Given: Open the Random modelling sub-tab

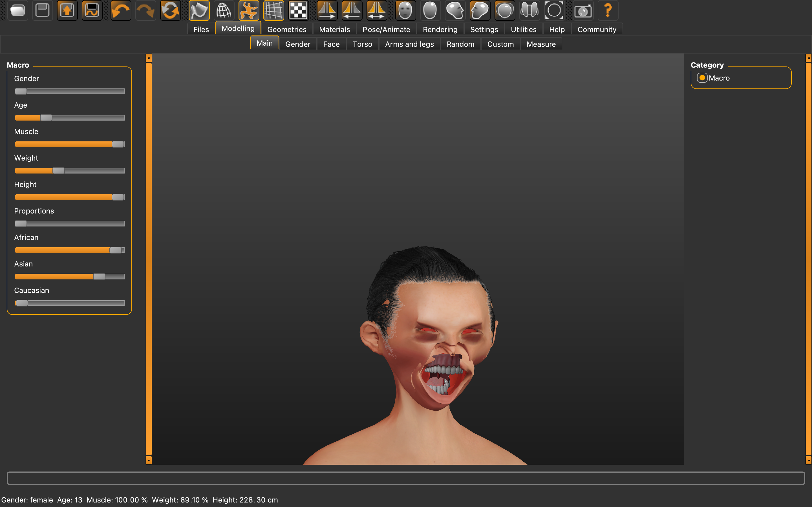Looking at the screenshot, I should pyautogui.click(x=460, y=44).
